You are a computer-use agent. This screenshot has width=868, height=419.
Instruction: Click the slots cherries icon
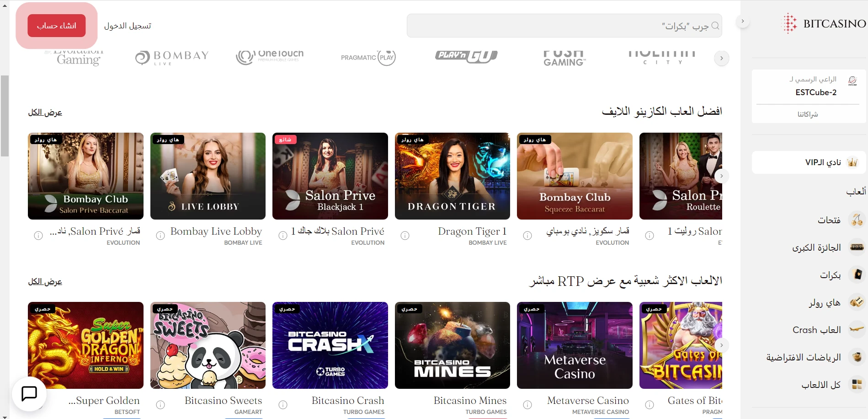(857, 220)
